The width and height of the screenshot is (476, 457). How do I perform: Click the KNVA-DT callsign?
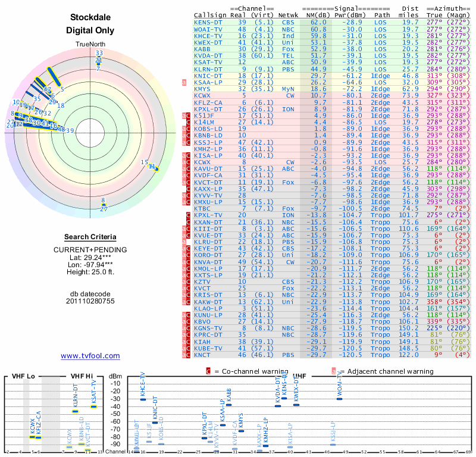[x=208, y=262]
